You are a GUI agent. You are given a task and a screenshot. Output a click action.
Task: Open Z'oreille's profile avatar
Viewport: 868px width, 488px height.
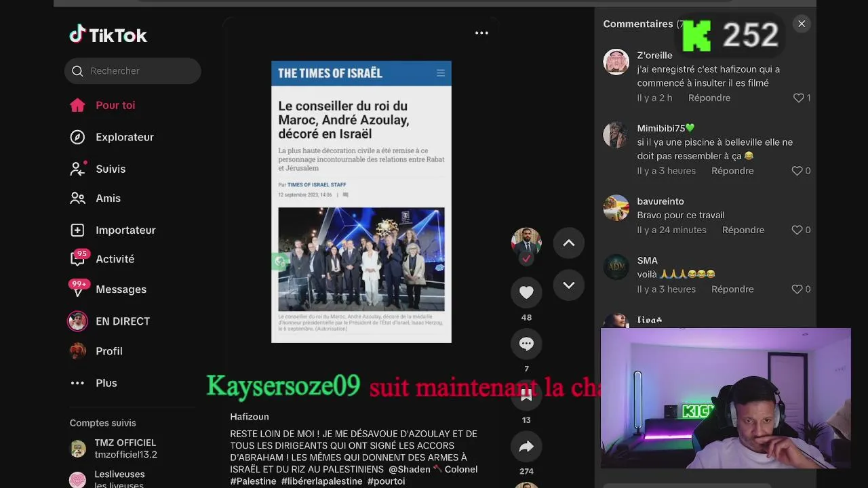point(616,62)
